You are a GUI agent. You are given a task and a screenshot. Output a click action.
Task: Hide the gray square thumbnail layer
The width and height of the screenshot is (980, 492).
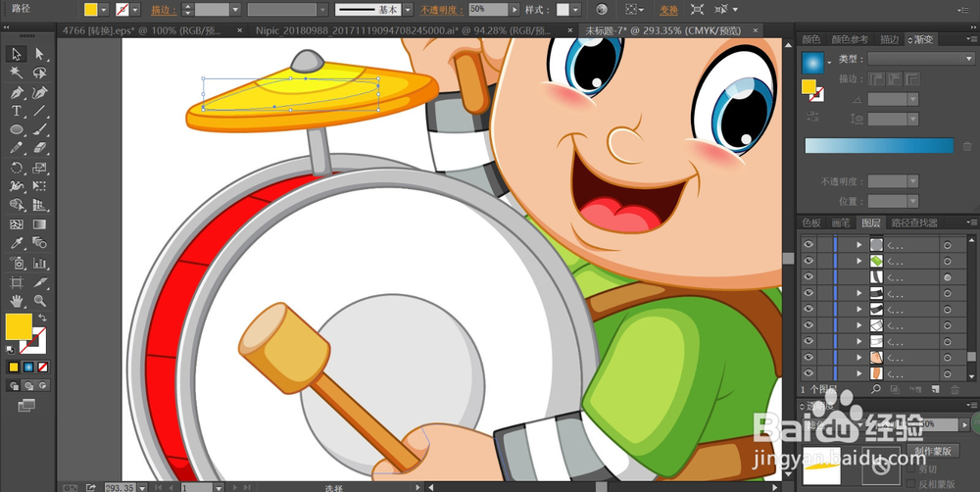(x=808, y=244)
